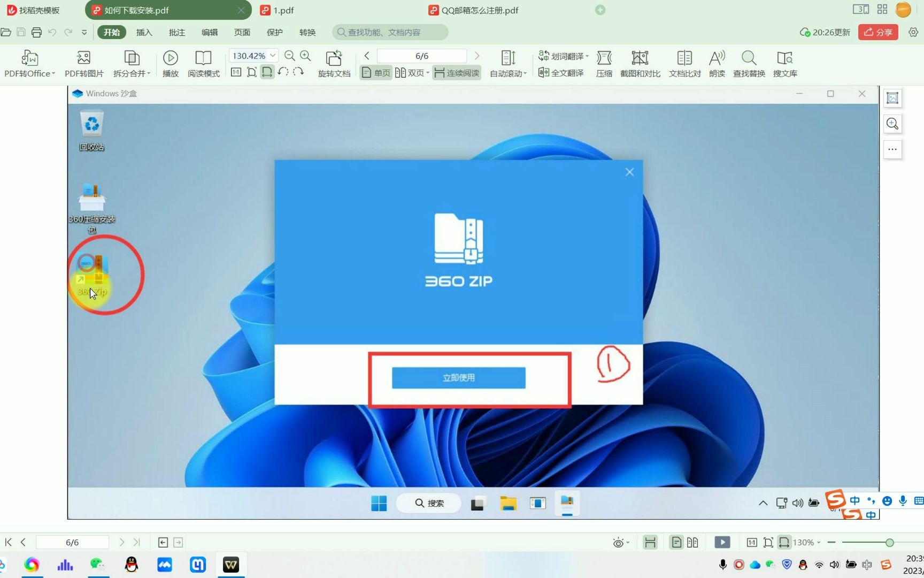Click the print icon in quick toolbar
The height and width of the screenshot is (578, 924).
coord(36,32)
